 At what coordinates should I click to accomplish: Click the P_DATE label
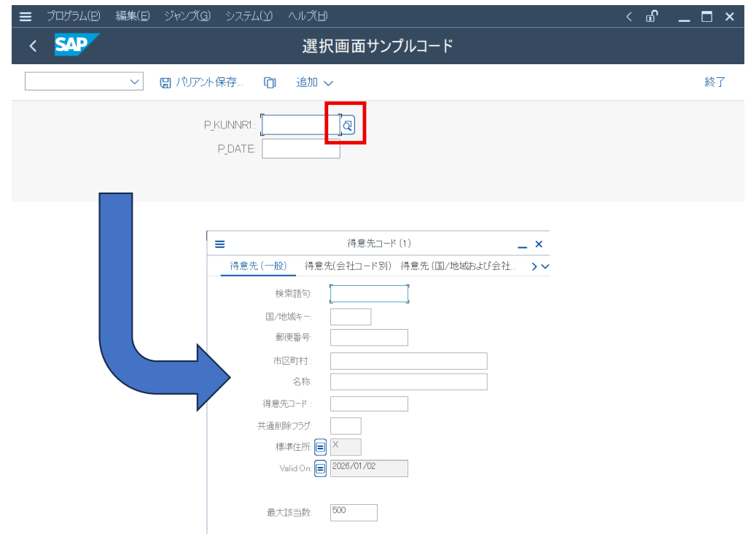pos(236,149)
